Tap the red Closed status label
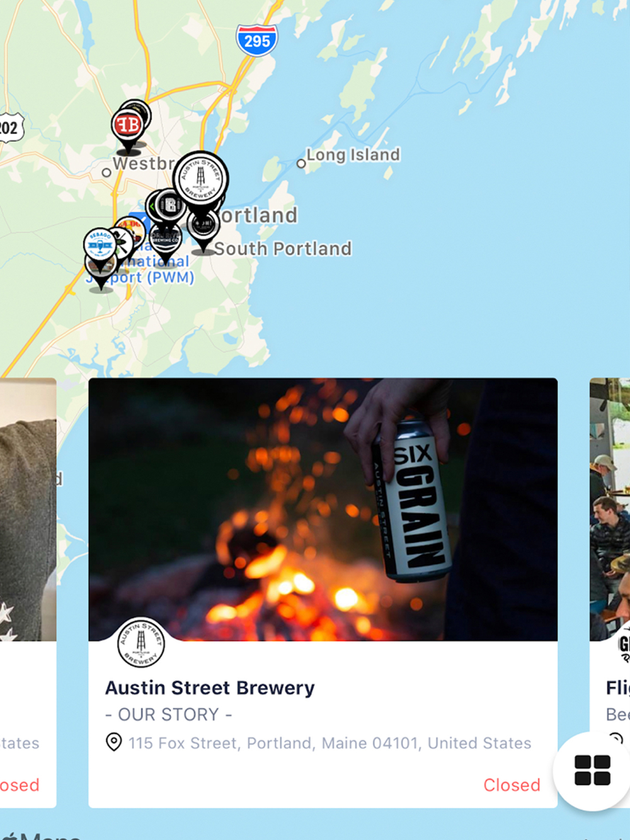Image resolution: width=630 pixels, height=840 pixels. point(512,785)
